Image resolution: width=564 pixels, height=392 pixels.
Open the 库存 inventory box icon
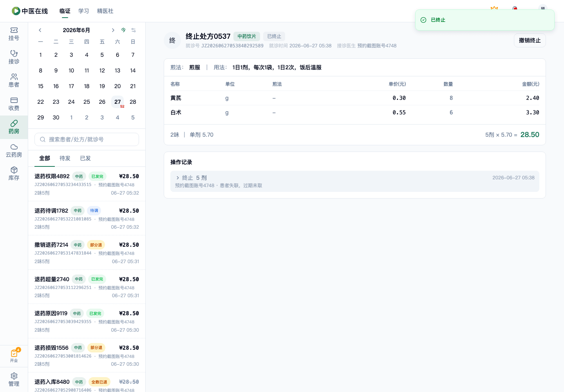tap(14, 173)
